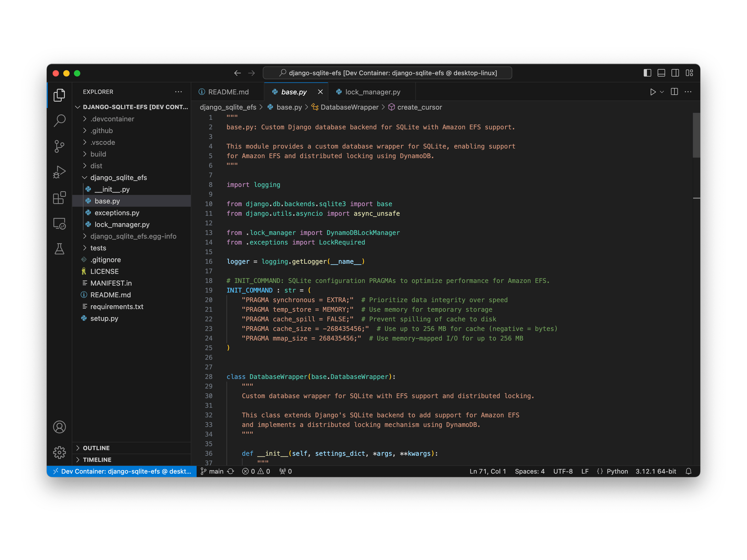Screen dimensions: 747x560
Task: Open the Run and Debug view
Action: (x=59, y=172)
